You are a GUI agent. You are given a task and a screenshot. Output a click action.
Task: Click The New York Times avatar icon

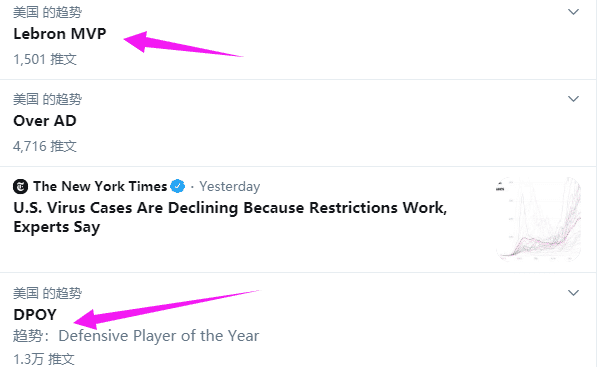click(x=21, y=187)
